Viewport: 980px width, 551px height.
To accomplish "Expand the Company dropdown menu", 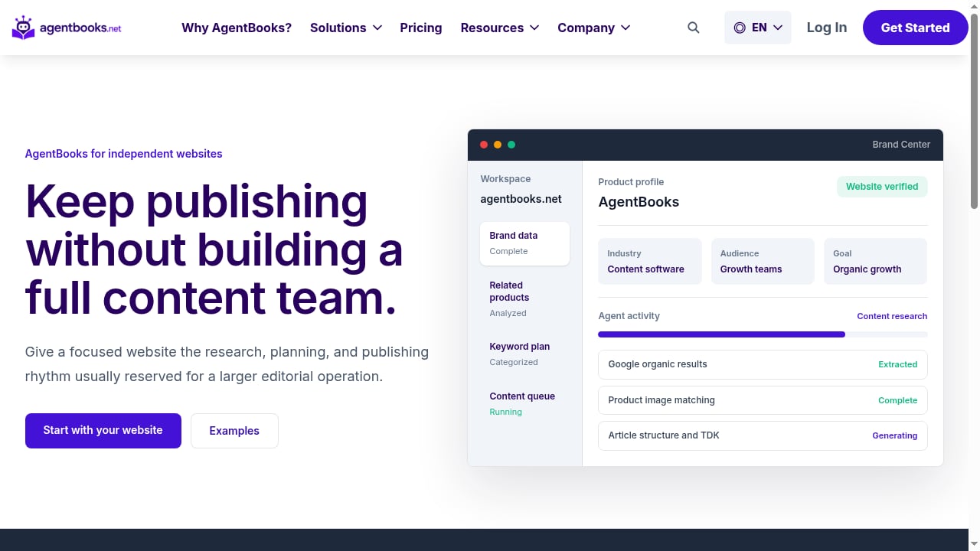I will (594, 28).
